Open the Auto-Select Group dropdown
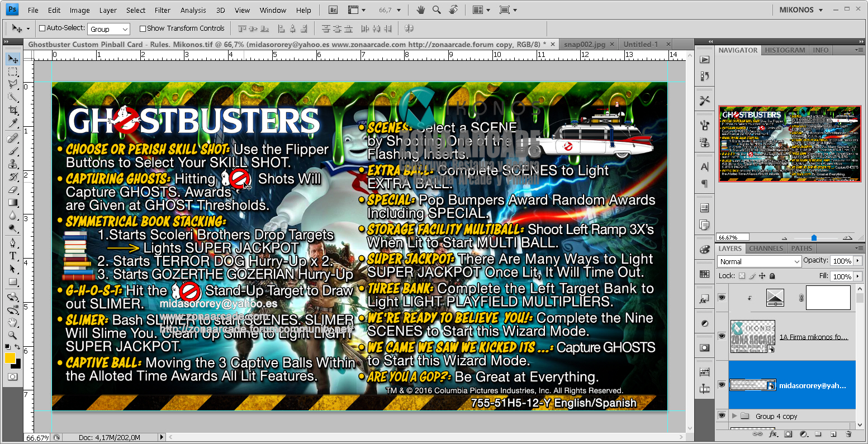Image resolution: width=868 pixels, height=444 pixels. click(x=108, y=29)
